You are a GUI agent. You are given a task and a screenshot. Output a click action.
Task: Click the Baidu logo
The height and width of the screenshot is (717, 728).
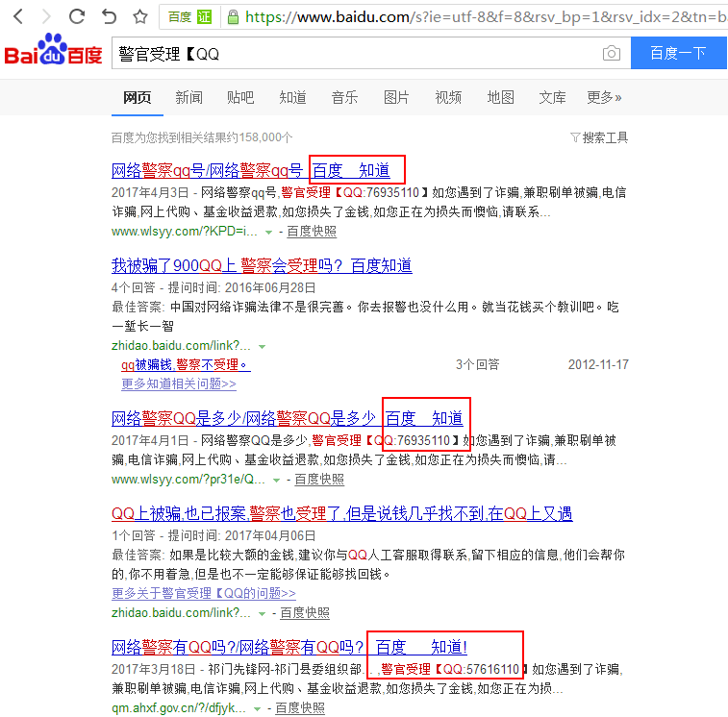[53, 50]
